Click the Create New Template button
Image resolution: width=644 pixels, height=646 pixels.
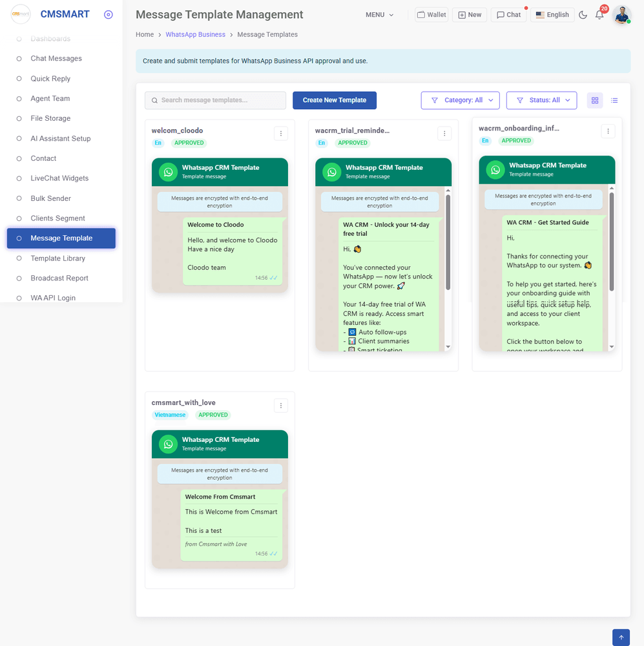(334, 100)
